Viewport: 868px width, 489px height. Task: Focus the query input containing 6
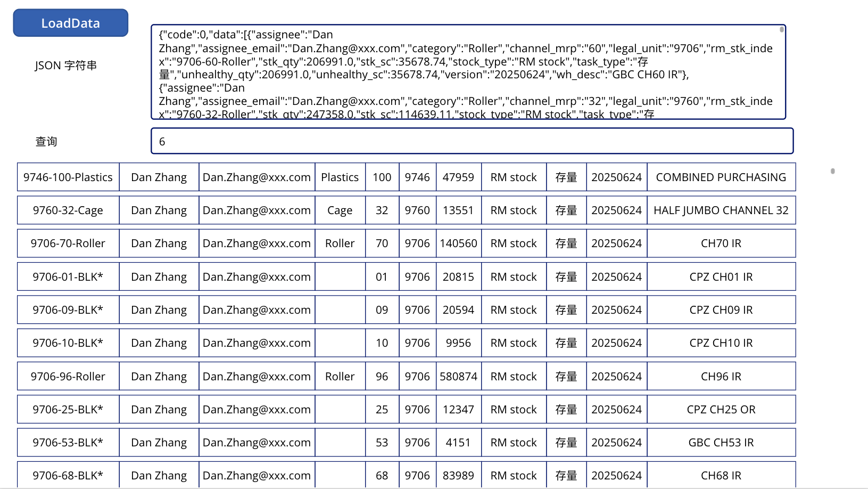click(472, 141)
